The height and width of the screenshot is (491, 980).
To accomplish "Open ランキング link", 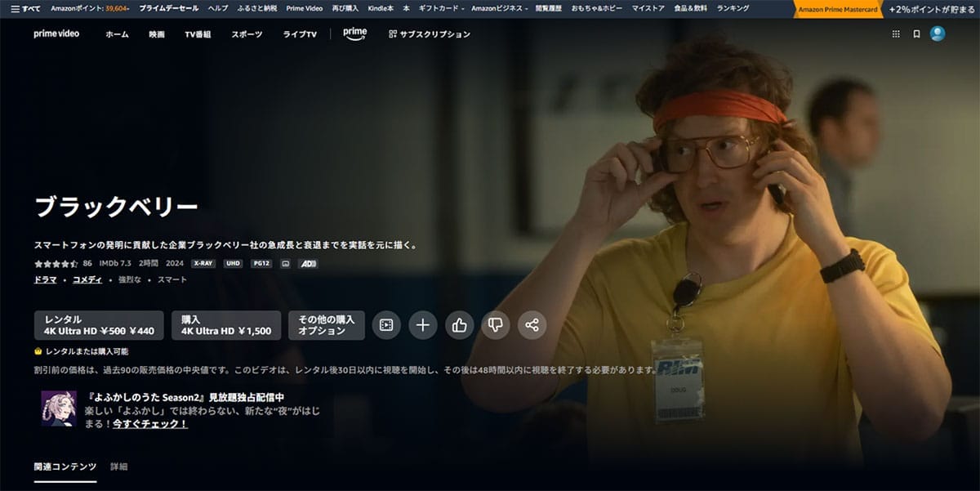I will 733,8.
